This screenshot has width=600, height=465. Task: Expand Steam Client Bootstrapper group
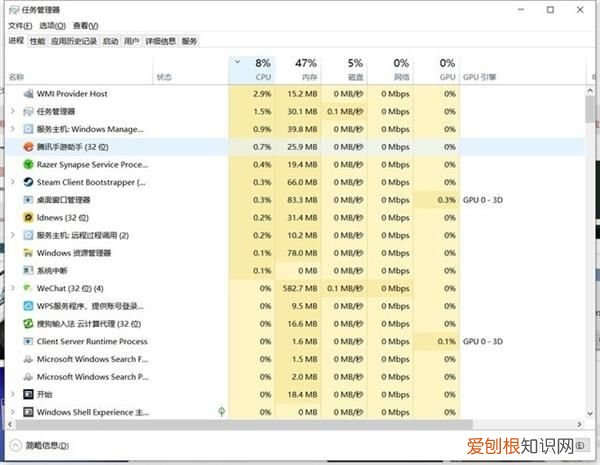tap(13, 182)
